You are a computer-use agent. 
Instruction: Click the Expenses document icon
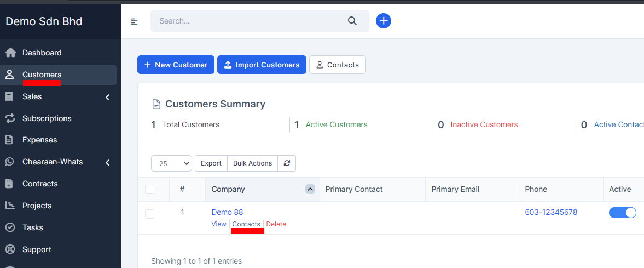point(9,140)
